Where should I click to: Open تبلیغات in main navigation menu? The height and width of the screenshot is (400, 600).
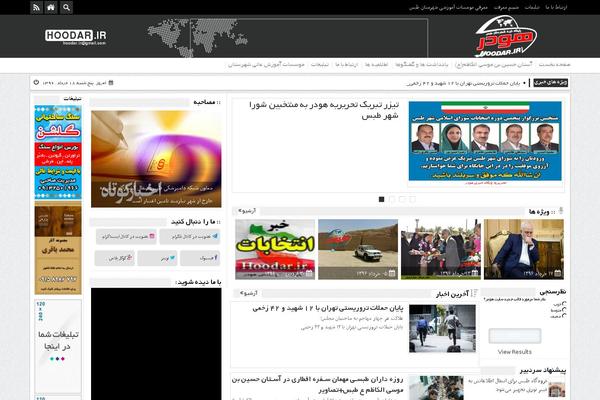coord(320,64)
